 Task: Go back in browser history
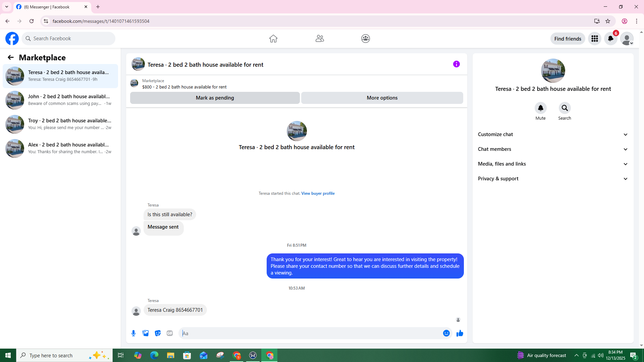pyautogui.click(x=7, y=21)
